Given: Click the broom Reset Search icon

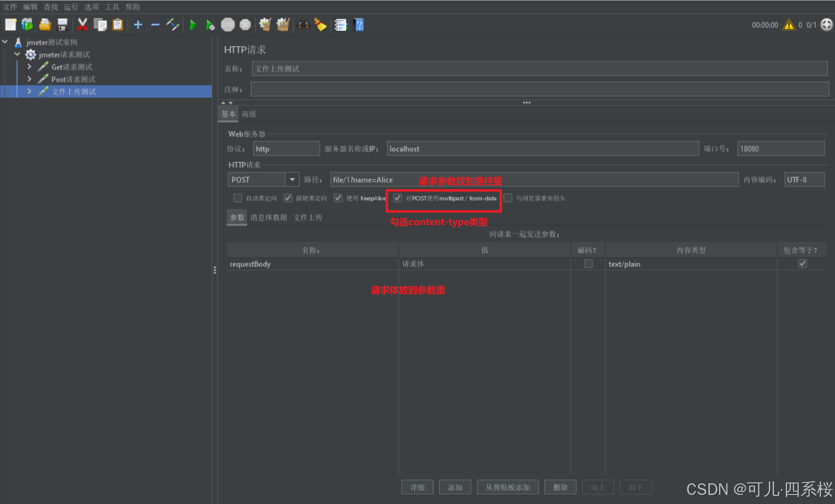Looking at the screenshot, I should pos(320,25).
